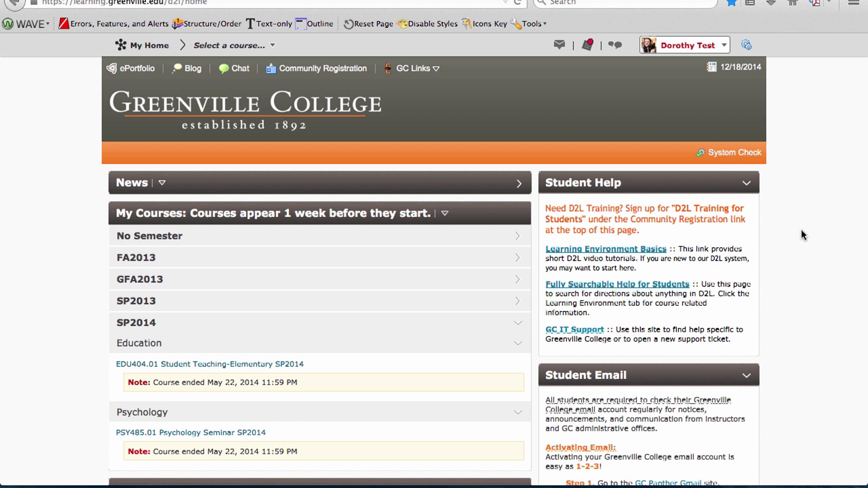The width and height of the screenshot is (868, 488).
Task: Open the My Courses widget actions triangle
Action: [x=445, y=213]
